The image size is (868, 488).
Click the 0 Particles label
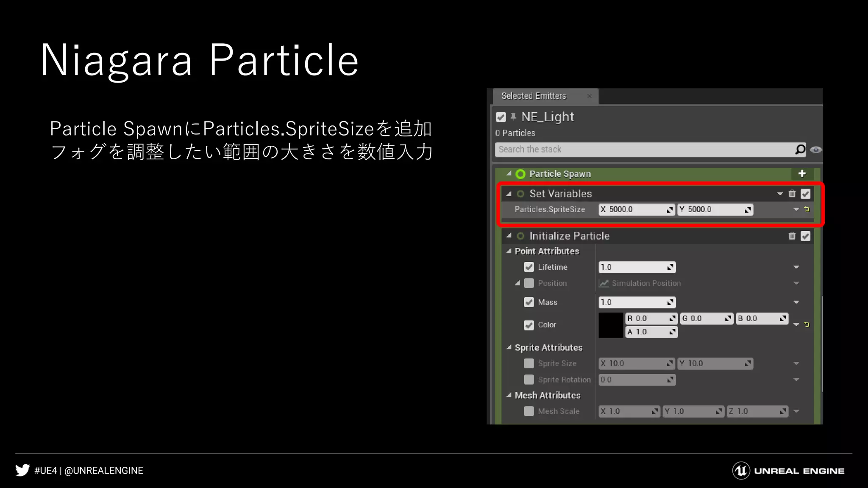coord(515,133)
